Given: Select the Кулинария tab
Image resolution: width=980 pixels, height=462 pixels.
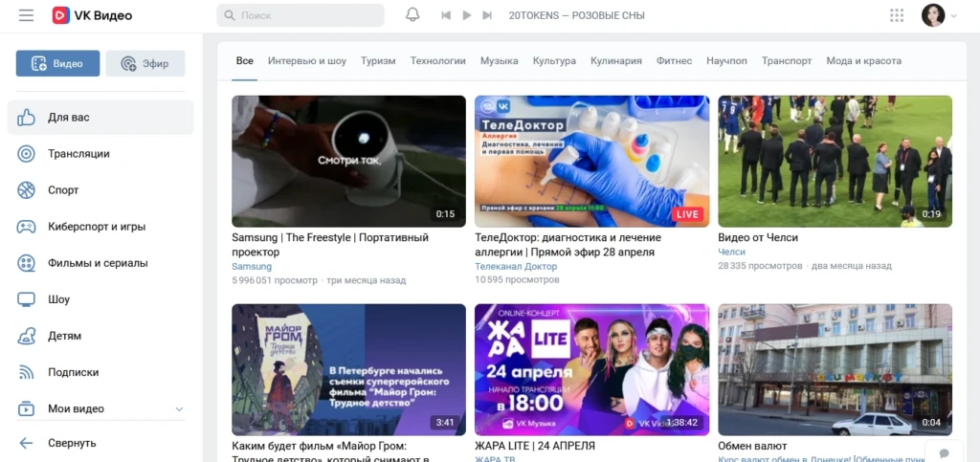Looking at the screenshot, I should (615, 61).
